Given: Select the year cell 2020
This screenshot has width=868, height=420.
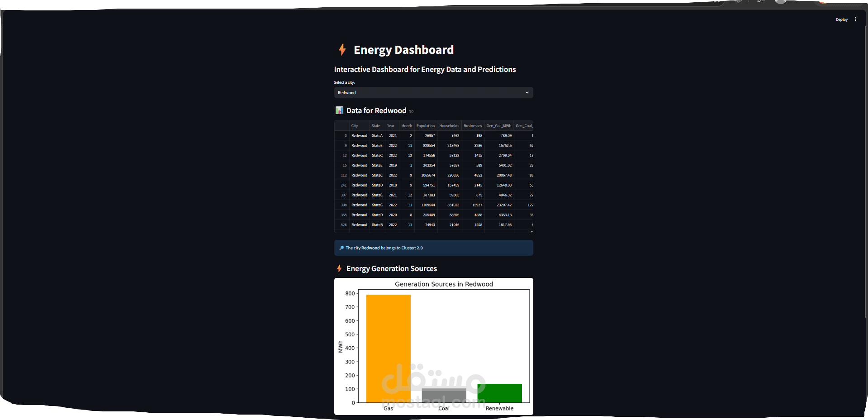Looking at the screenshot, I should pos(392,215).
